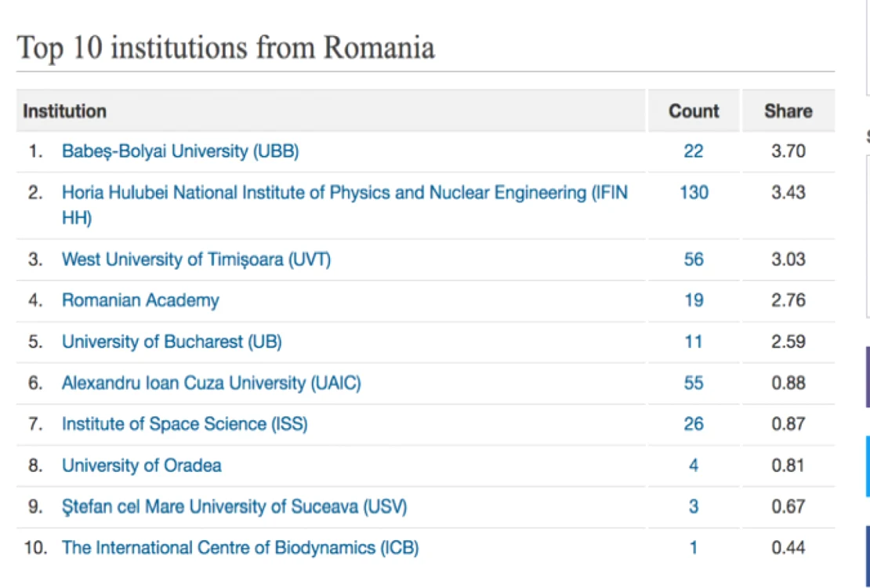Click count 26 for Institute of Space Science
This screenshot has height=588, width=870.
coord(694,424)
